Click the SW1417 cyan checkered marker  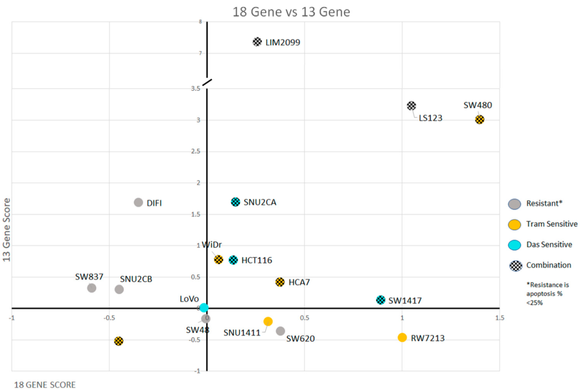pos(380,300)
